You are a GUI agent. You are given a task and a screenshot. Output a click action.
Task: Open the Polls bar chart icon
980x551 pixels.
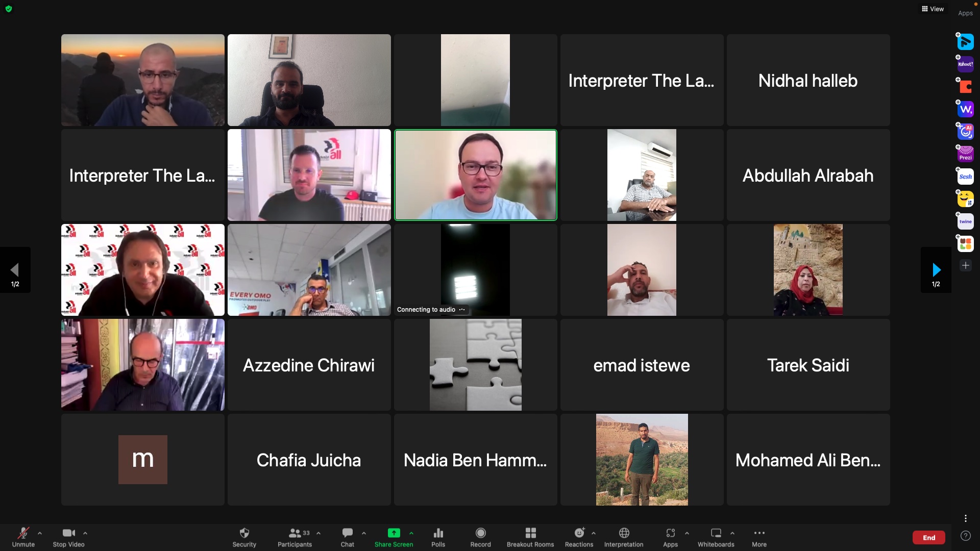(438, 533)
